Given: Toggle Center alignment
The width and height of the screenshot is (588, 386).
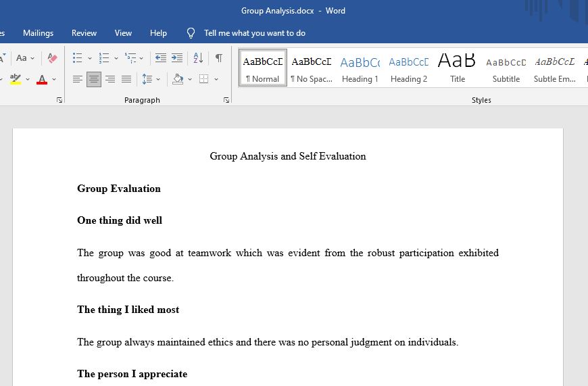Looking at the screenshot, I should tap(94, 79).
